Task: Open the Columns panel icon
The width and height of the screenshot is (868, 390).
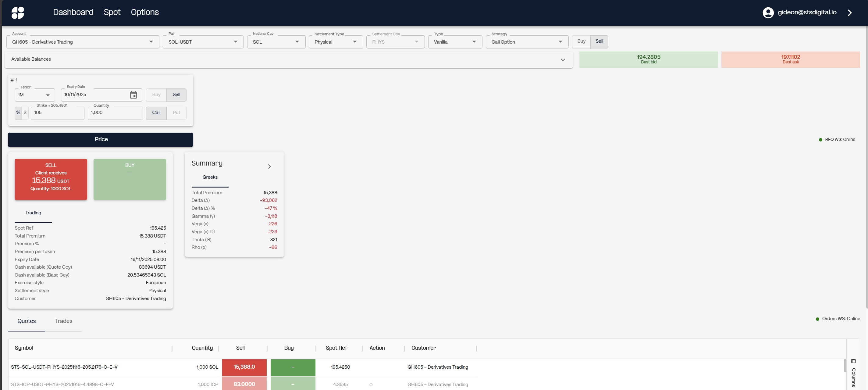Action: coord(853,361)
